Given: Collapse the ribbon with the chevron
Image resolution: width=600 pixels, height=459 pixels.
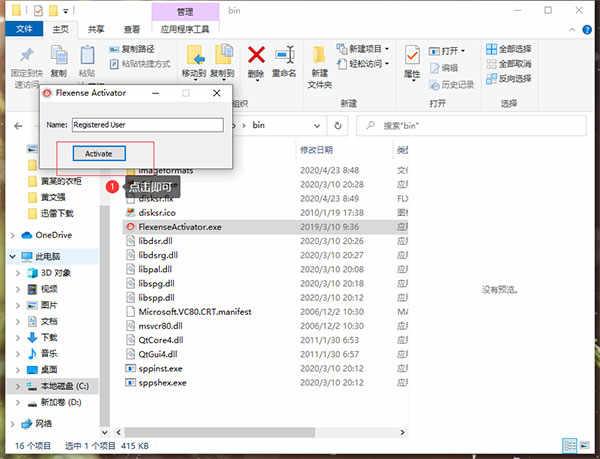Looking at the screenshot, I should pos(572,29).
